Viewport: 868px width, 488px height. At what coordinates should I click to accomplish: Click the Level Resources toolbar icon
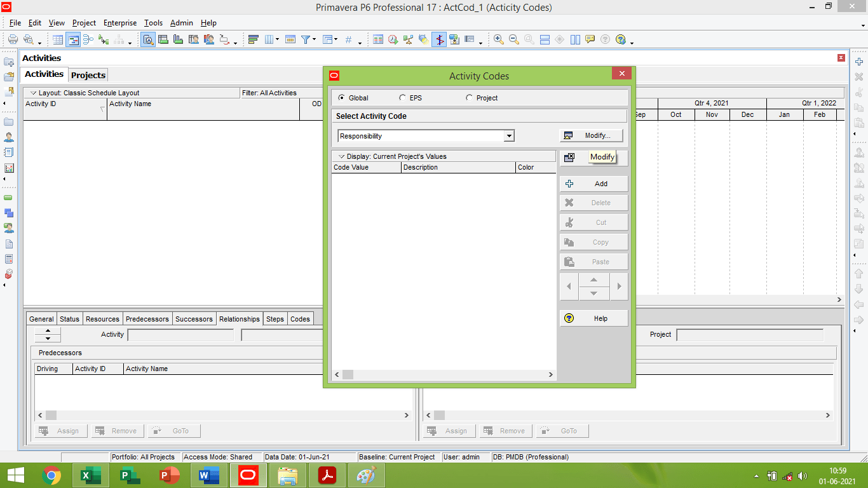409,39
